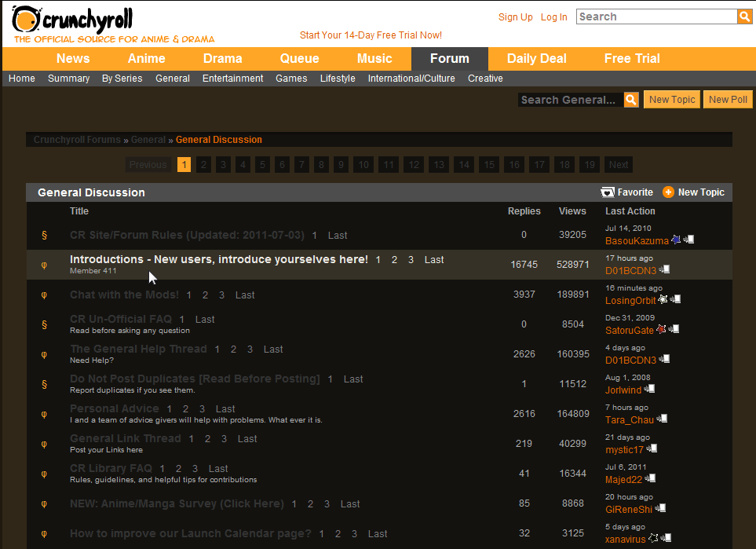Go to page 19 of thread list
The width and height of the screenshot is (756, 549).
[590, 164]
